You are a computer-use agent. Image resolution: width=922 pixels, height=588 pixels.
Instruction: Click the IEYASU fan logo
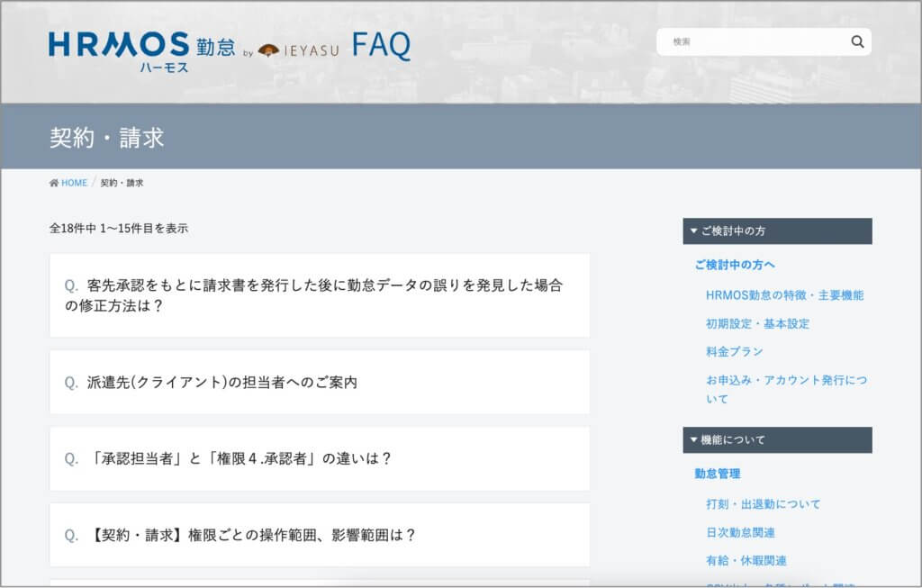tap(268, 50)
